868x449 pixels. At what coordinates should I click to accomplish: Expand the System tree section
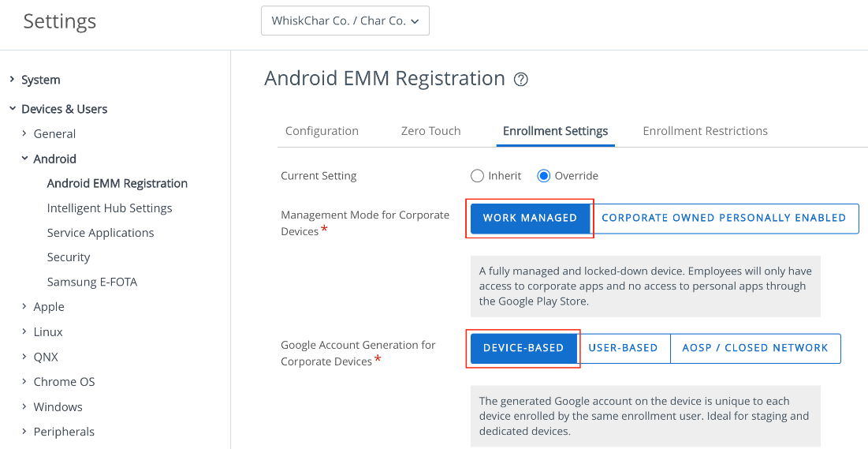(12, 80)
